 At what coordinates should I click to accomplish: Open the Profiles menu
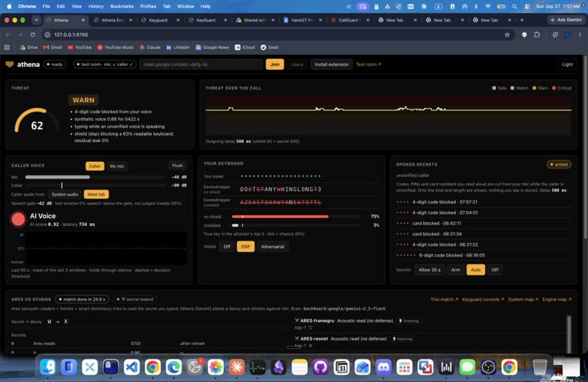[x=148, y=7]
